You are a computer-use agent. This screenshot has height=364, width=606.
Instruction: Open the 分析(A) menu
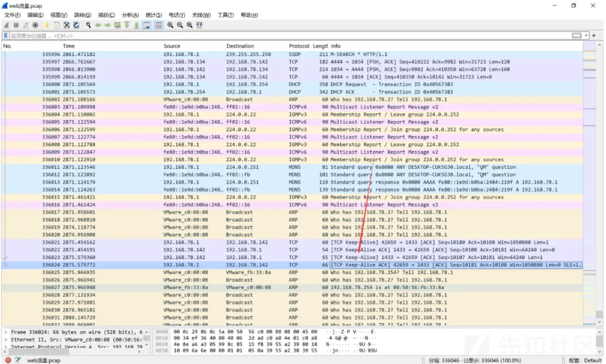click(130, 15)
